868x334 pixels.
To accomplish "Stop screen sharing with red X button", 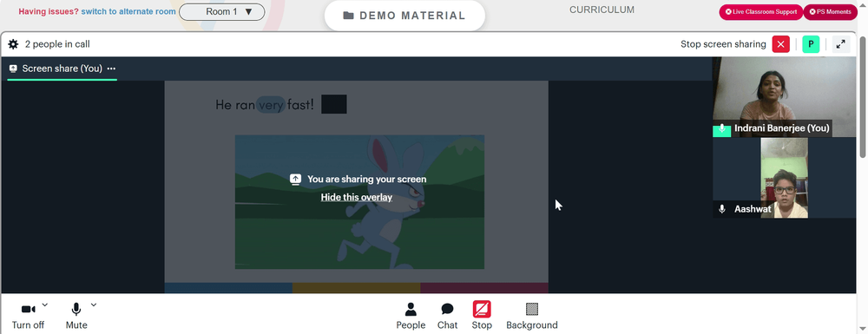I will (780, 44).
